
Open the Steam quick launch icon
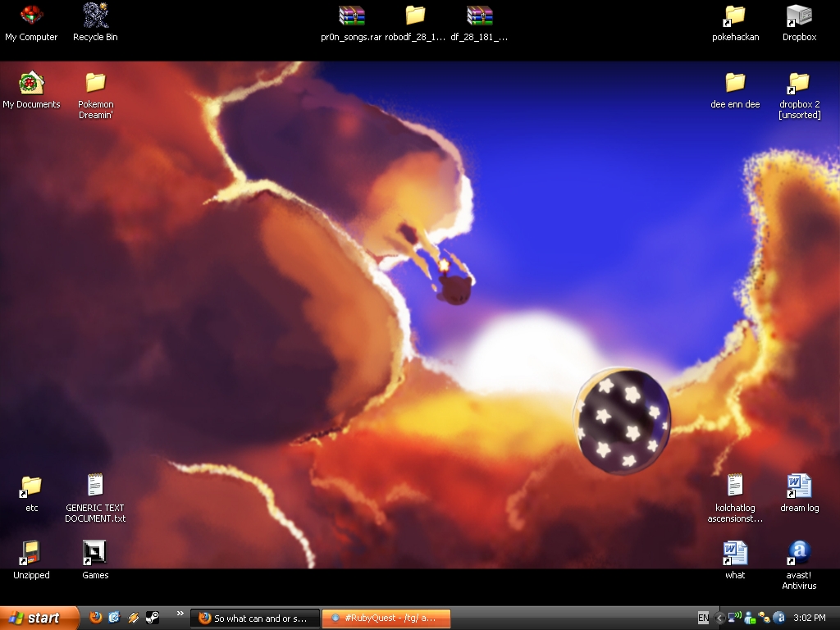coord(153,618)
